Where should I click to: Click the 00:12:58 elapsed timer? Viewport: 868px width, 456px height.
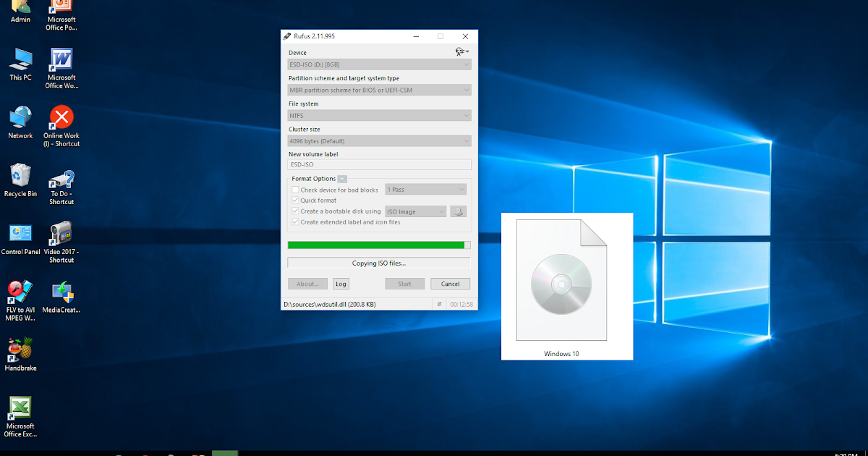tap(461, 304)
